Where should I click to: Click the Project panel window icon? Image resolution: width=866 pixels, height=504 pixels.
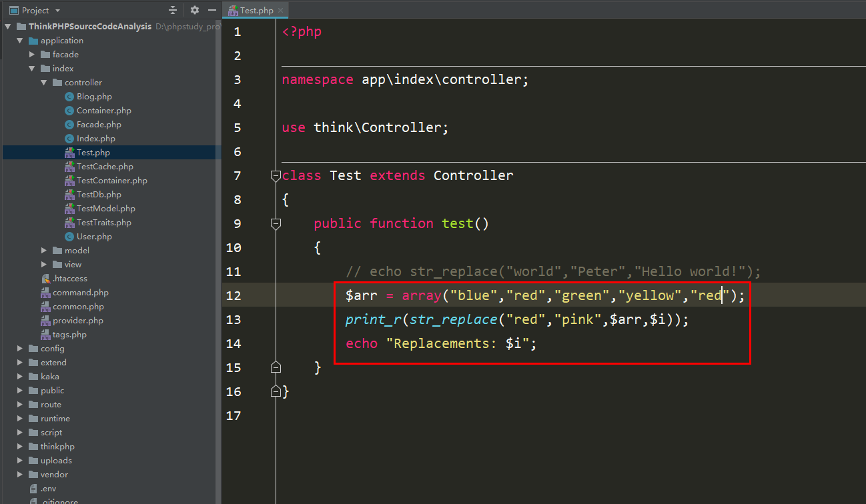point(13,10)
